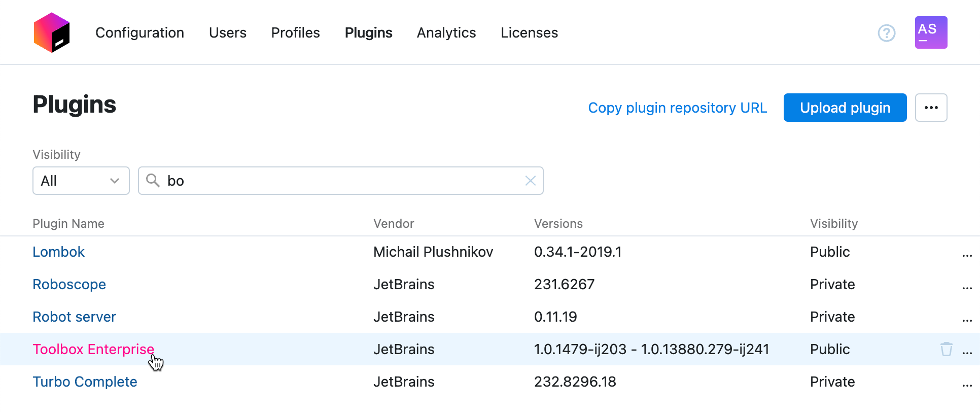980x413 pixels.
Task: Click Upload plugin button
Action: pos(845,108)
